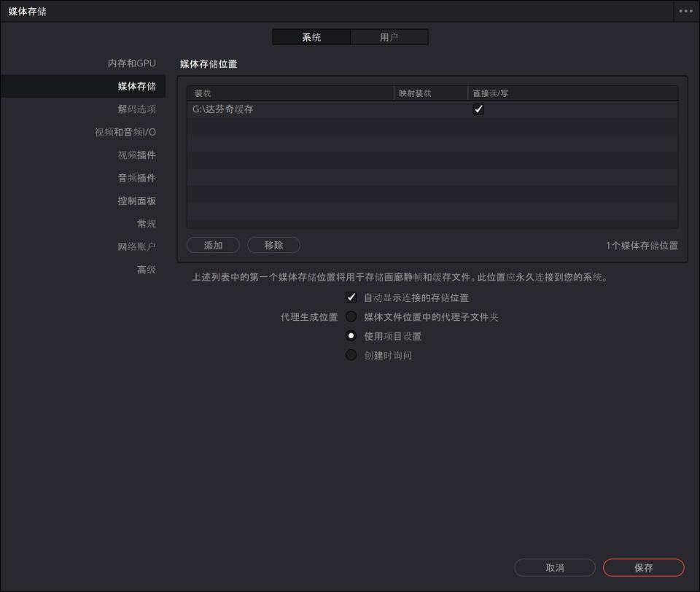
Task: Click 保存 to save preferences
Action: pyautogui.click(x=643, y=567)
